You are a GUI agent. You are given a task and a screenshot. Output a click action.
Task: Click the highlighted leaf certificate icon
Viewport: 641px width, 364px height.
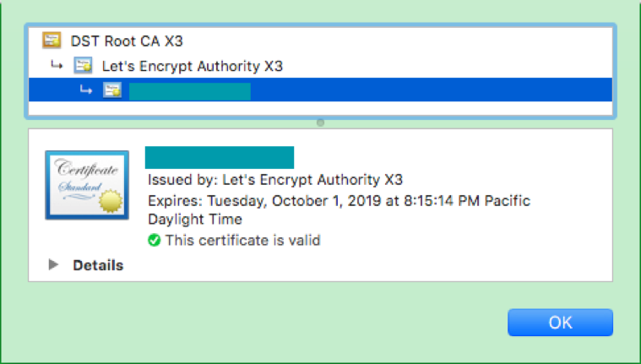tap(112, 90)
